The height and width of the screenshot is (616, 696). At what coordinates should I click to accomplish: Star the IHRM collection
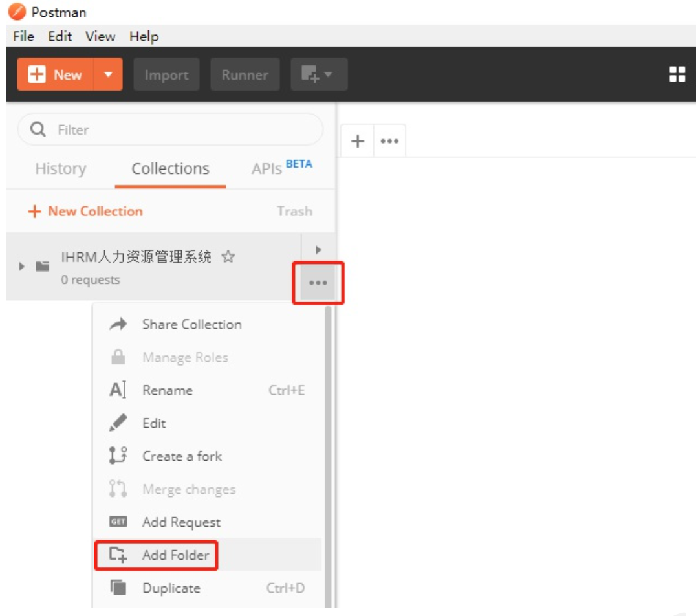tap(228, 256)
